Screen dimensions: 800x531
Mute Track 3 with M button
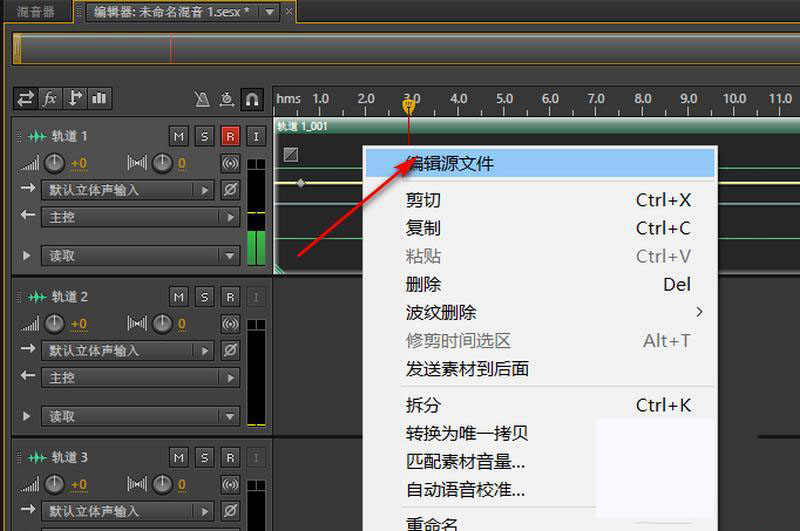(x=179, y=458)
